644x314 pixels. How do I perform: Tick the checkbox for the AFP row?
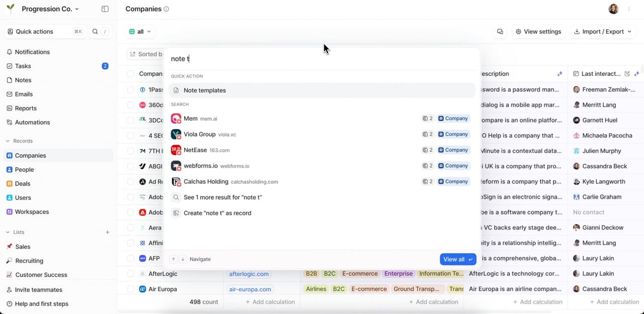pyautogui.click(x=131, y=258)
